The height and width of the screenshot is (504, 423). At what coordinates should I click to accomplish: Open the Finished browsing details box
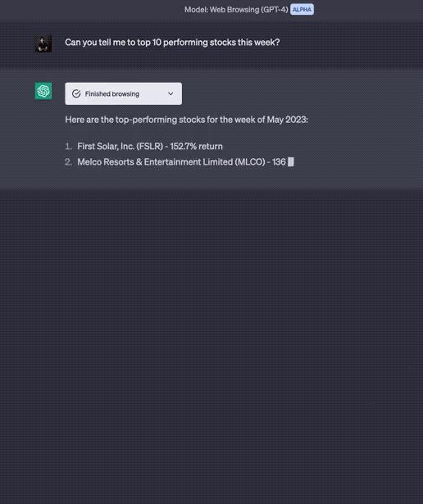click(x=124, y=93)
